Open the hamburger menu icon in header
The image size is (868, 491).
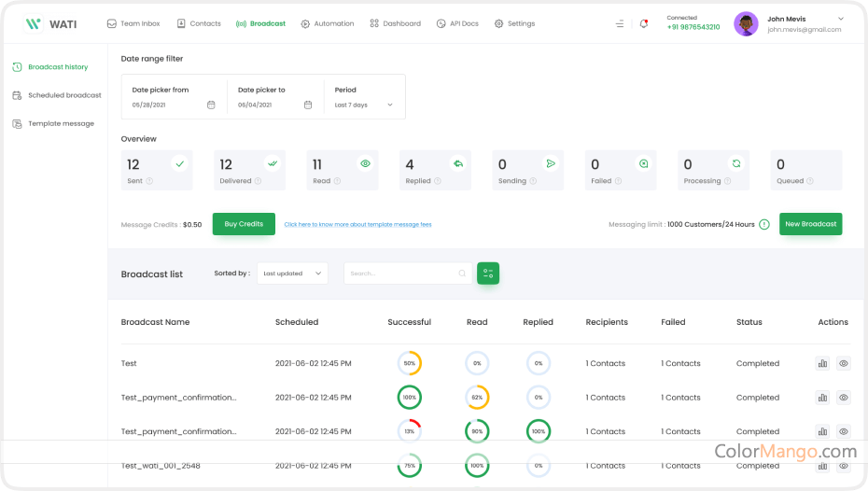click(620, 23)
